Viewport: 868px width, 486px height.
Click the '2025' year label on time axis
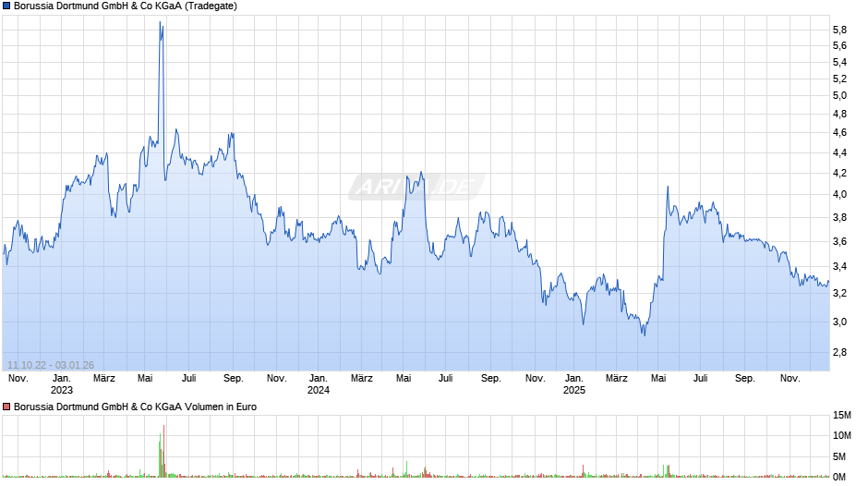pos(574,390)
